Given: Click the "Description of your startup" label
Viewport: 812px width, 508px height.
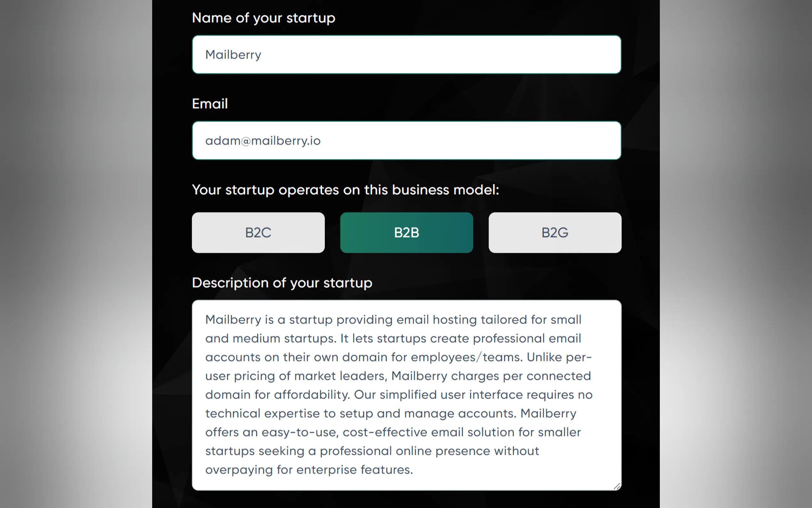Looking at the screenshot, I should (x=282, y=283).
